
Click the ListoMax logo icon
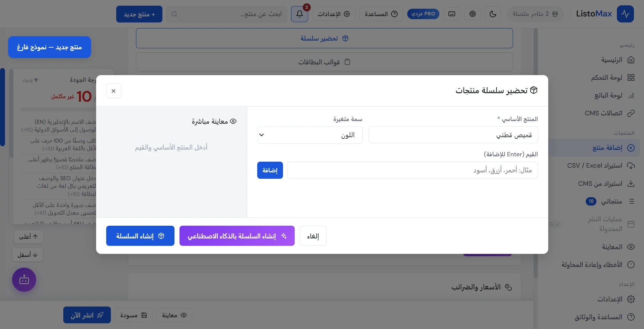point(625,14)
